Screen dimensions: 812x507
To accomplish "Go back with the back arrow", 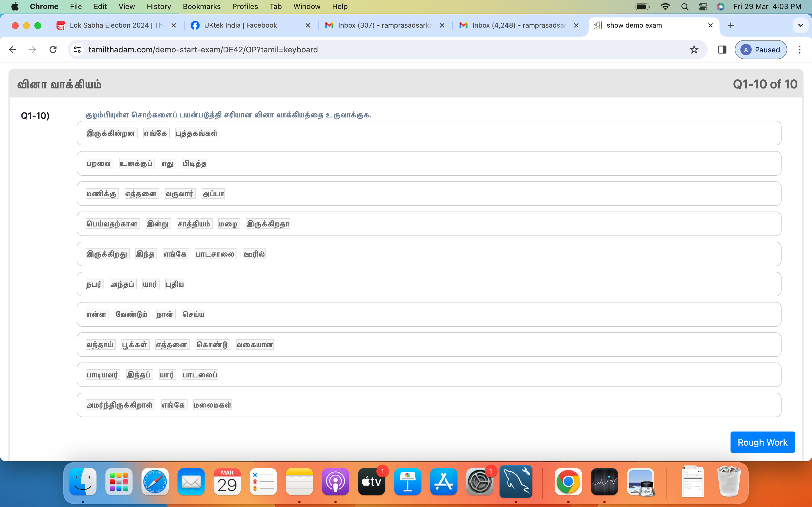I will point(13,50).
